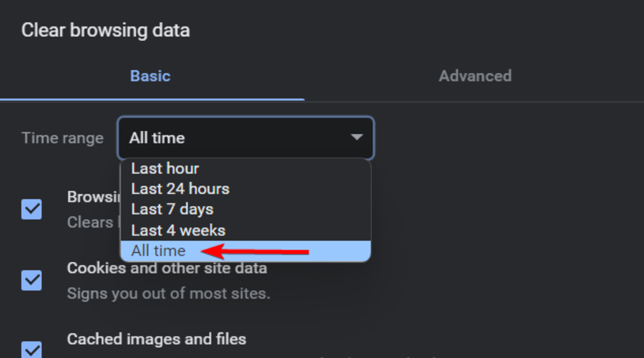This screenshot has height=358, width=644.
Task: Click the Signs you out of most sites text
Action: [168, 294]
